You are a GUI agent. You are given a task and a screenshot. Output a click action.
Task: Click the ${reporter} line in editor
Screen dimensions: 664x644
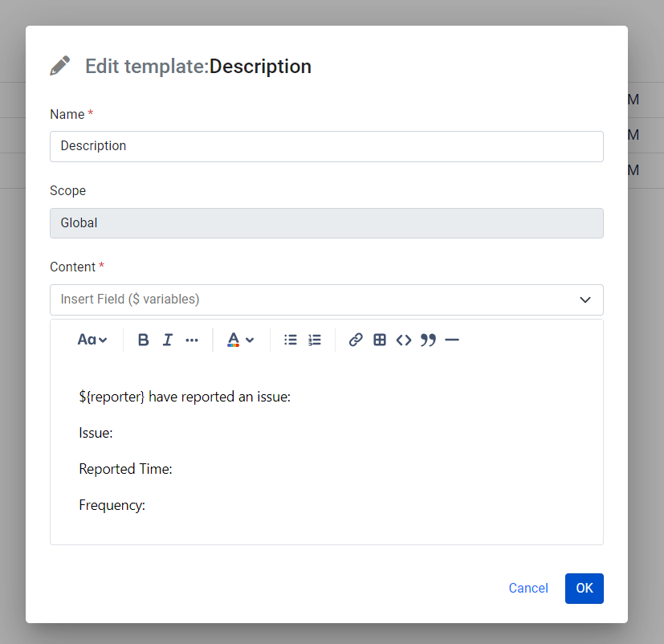coord(184,397)
